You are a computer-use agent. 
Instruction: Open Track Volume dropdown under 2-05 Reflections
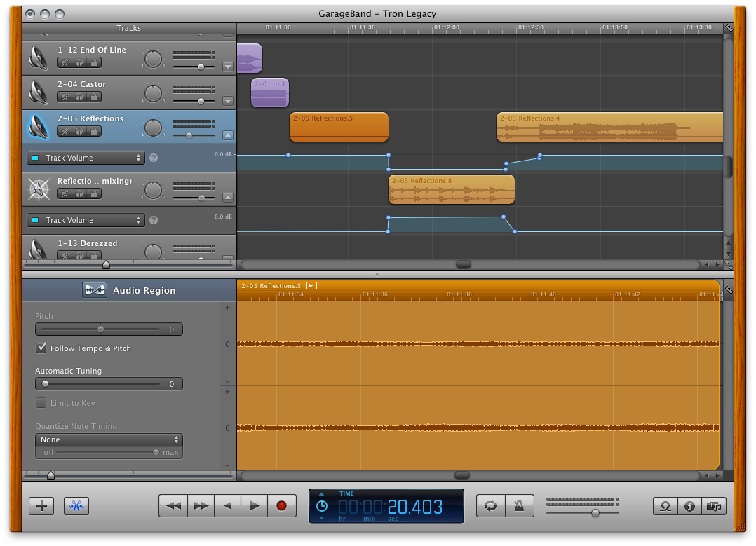coord(93,158)
